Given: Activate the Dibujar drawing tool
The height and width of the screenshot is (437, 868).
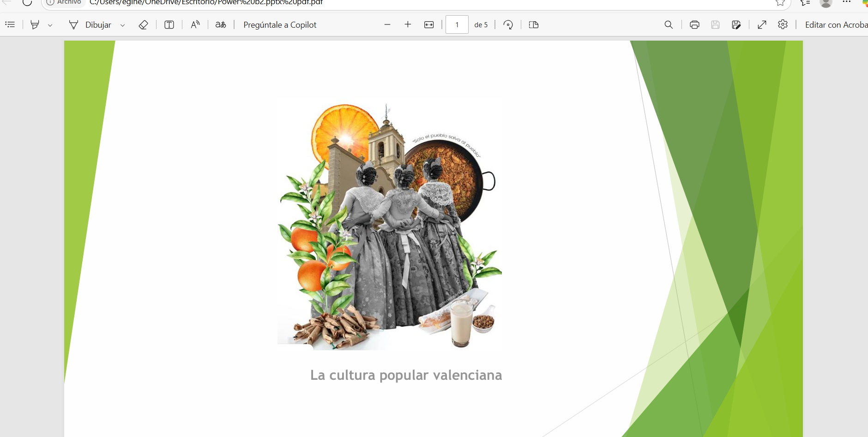Looking at the screenshot, I should (x=90, y=25).
